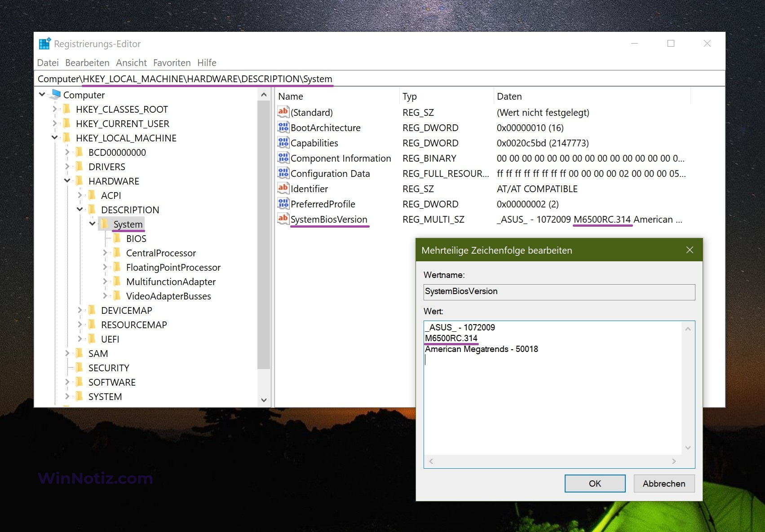Close the Mehrteilige Zeichenfolge dialog
Image resolution: width=765 pixels, height=532 pixels.
(x=690, y=250)
